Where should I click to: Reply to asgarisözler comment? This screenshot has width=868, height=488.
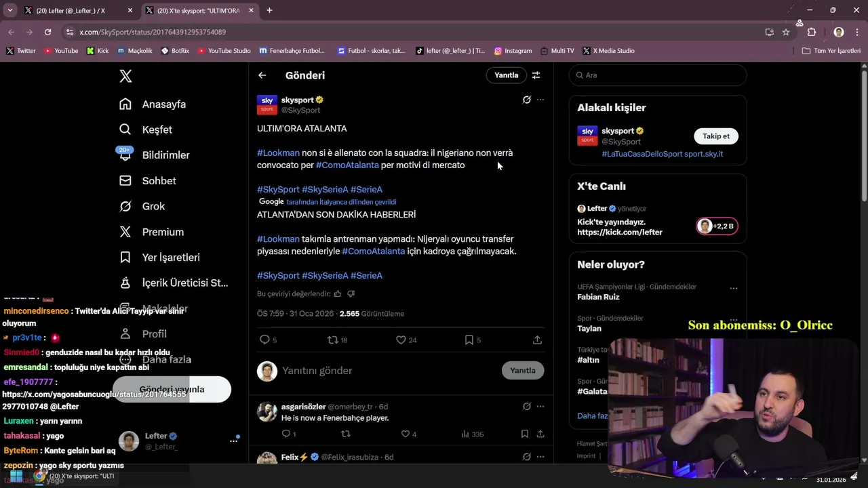tap(288, 434)
